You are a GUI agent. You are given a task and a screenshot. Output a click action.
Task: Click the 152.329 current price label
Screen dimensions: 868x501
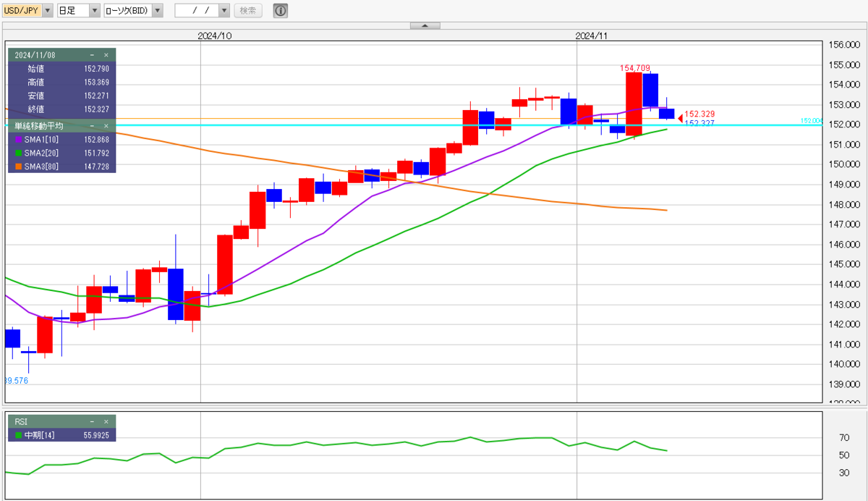tap(699, 114)
